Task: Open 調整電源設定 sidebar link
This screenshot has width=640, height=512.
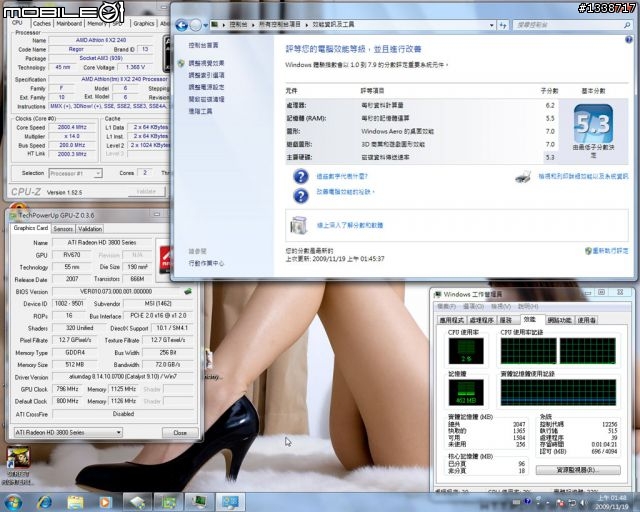Action: coord(206,87)
